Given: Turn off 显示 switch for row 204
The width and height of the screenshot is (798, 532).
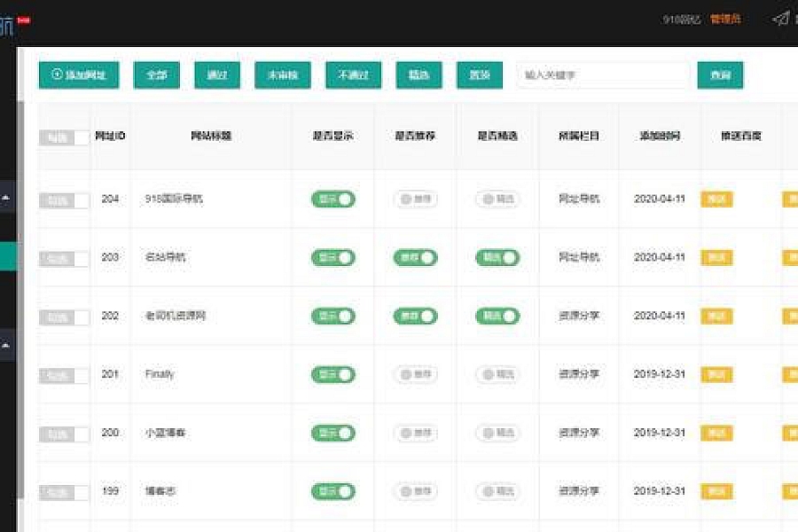Looking at the screenshot, I should click(333, 199).
